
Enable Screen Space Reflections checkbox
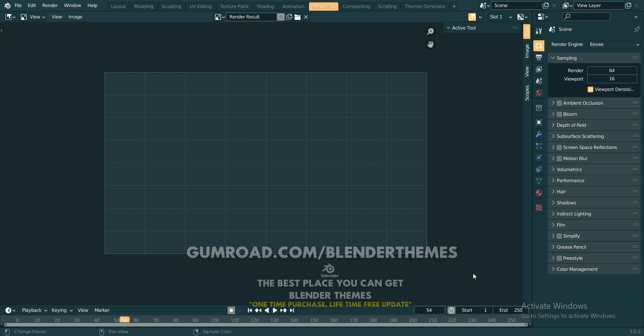pos(559,147)
